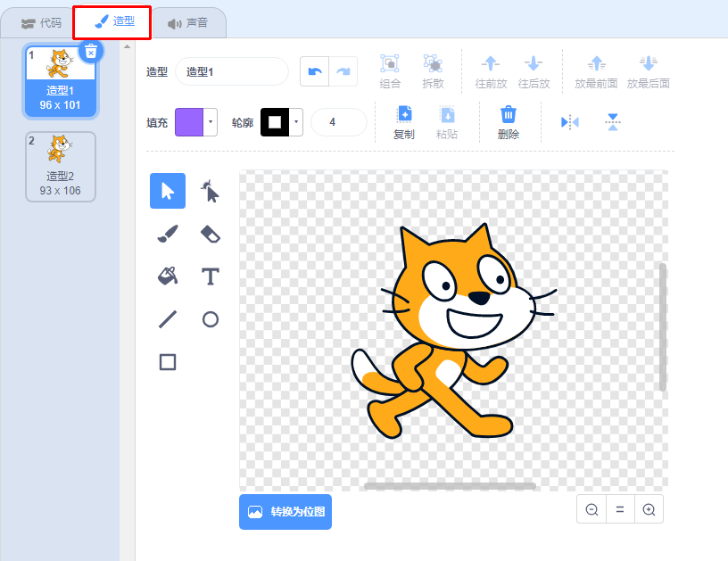Open the 填充 fill color dropdown
This screenshot has height=561, width=728.
click(x=211, y=122)
